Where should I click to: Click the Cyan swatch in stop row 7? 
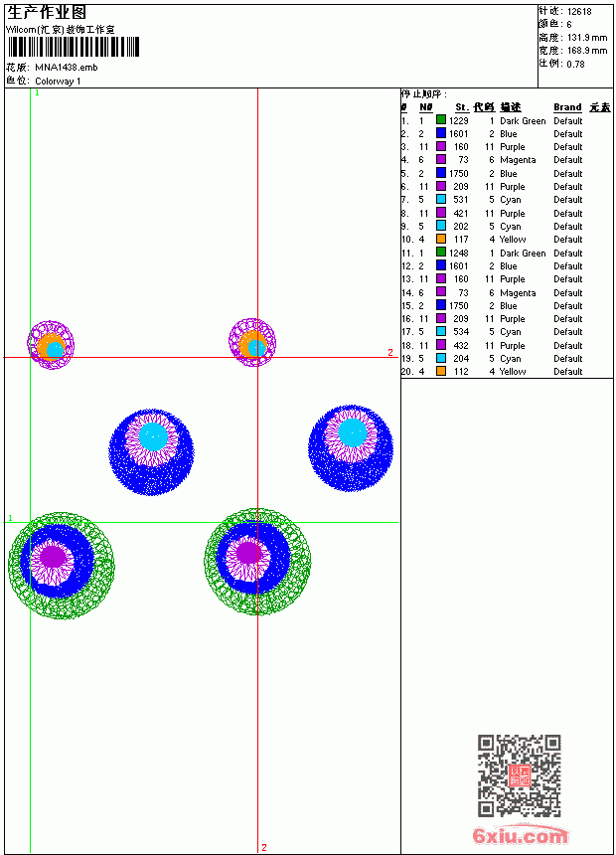coord(441,199)
